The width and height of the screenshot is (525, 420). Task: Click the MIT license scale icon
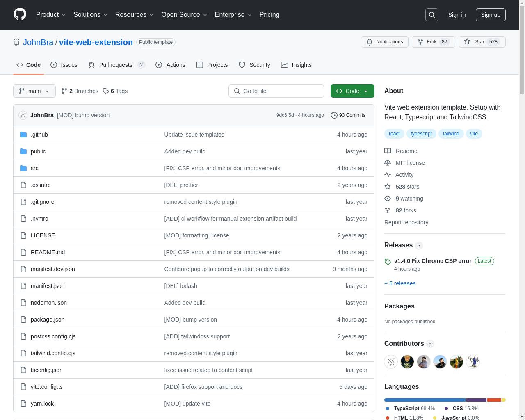388,163
